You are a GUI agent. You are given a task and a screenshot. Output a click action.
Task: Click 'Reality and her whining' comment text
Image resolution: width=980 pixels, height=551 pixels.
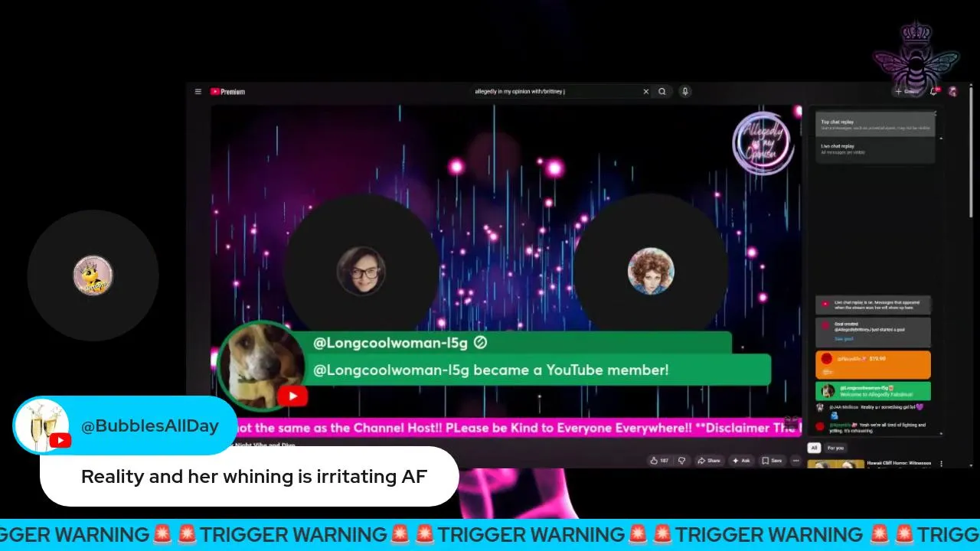[254, 477]
